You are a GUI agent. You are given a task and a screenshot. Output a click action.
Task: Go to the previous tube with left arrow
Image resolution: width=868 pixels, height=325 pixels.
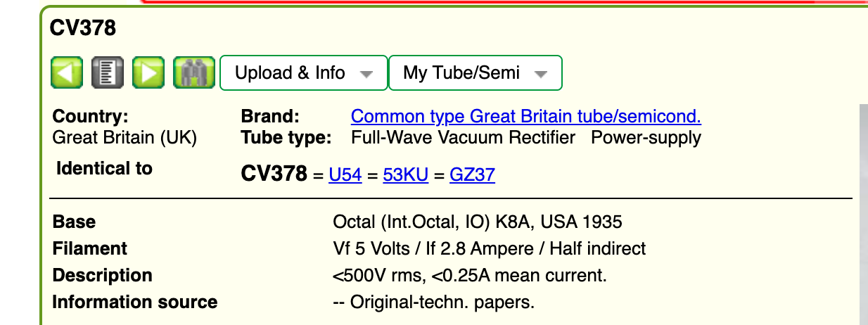[x=66, y=73]
